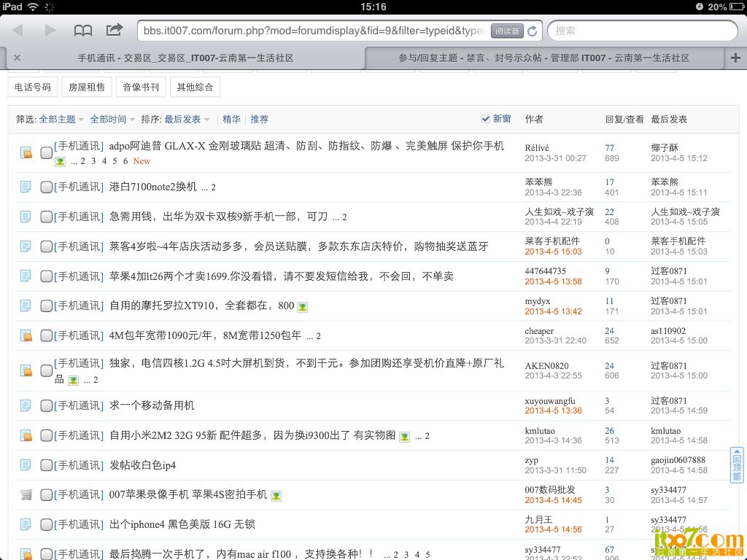
Task: Click image attachment icon under adpo阿迪普 post
Action: tap(60, 162)
